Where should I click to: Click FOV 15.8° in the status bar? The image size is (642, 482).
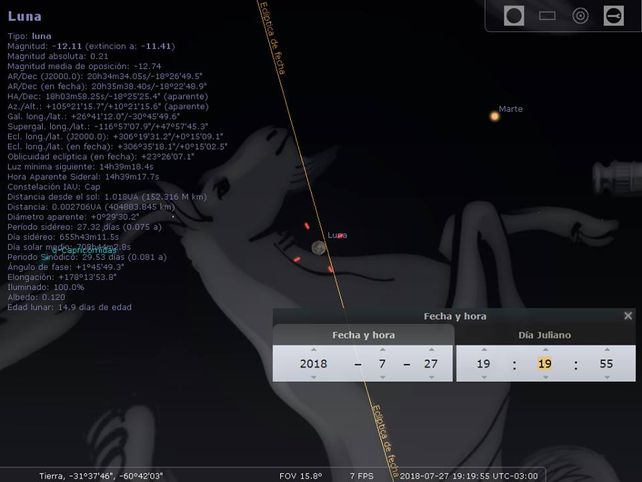click(301, 476)
